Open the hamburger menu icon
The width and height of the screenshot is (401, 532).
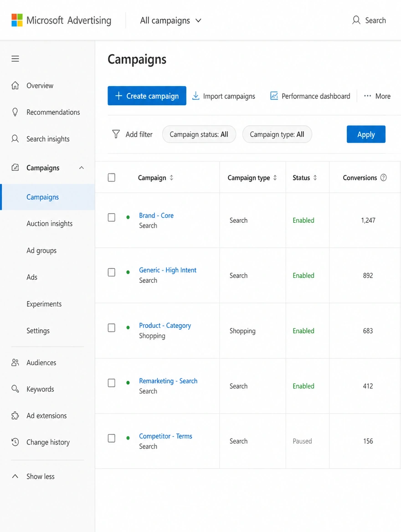(x=15, y=59)
